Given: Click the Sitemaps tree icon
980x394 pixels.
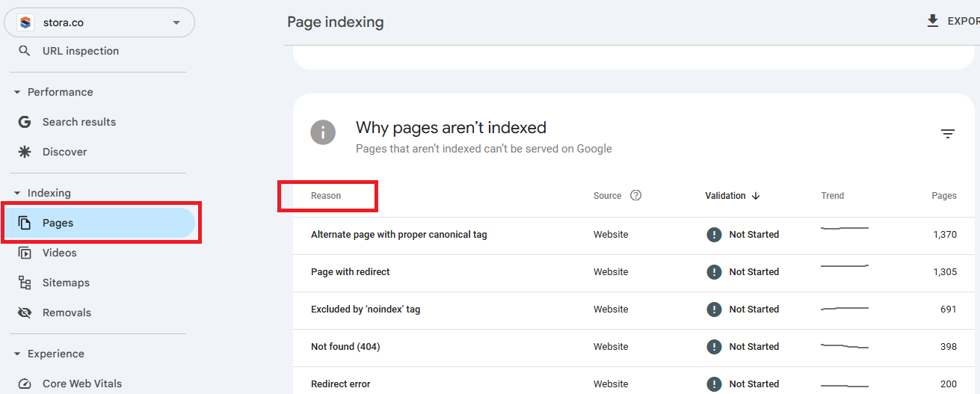Looking at the screenshot, I should pyautogui.click(x=25, y=283).
